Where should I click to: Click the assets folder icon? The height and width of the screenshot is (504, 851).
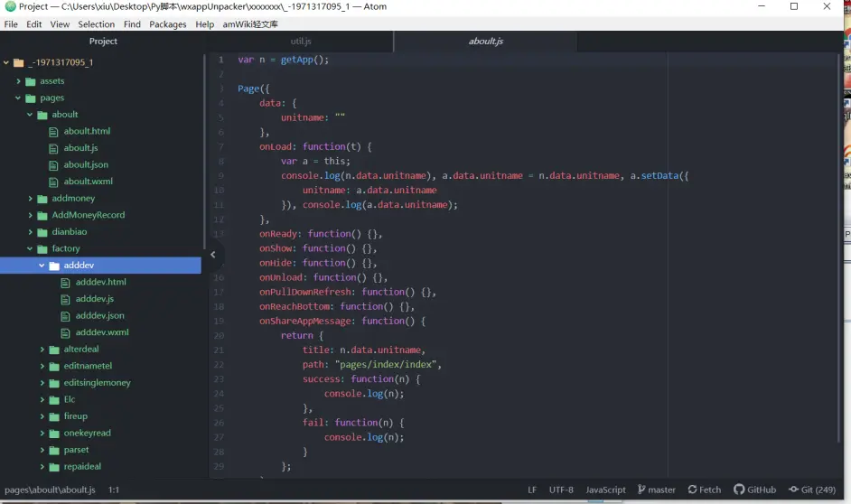pyautogui.click(x=30, y=81)
